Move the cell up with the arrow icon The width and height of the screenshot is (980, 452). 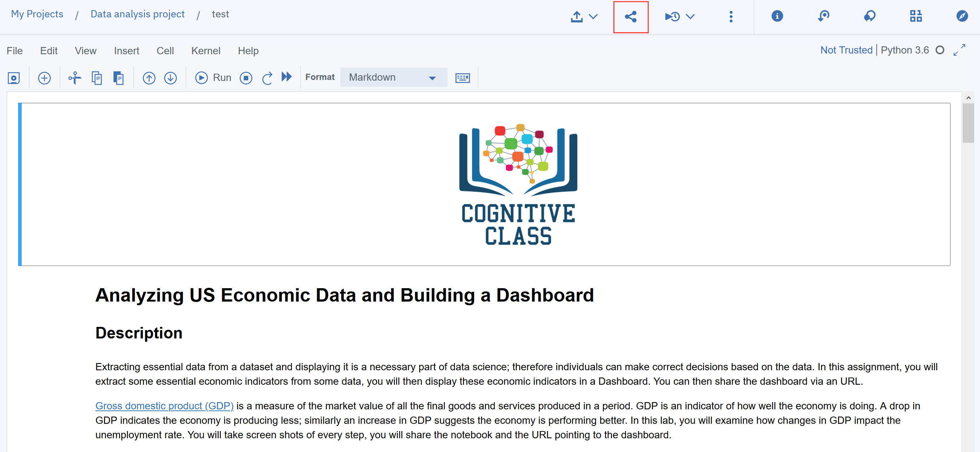pyautogui.click(x=149, y=78)
